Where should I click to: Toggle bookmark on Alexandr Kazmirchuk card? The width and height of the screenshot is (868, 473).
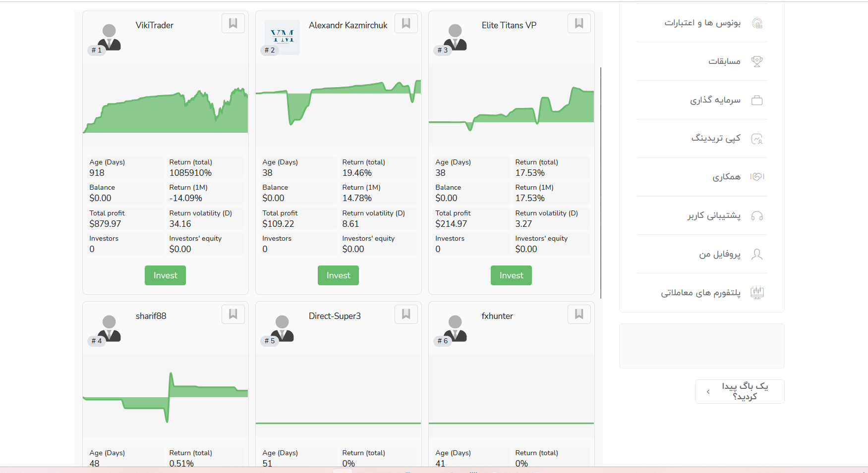click(406, 23)
